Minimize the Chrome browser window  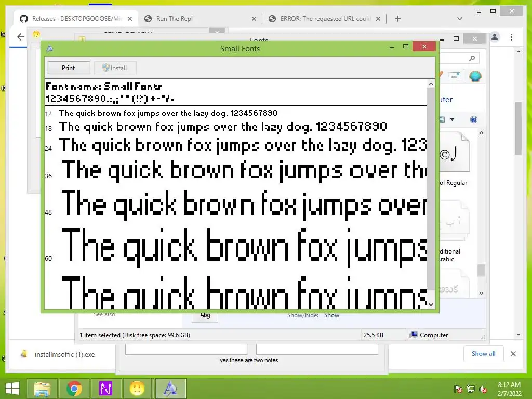coord(479,12)
